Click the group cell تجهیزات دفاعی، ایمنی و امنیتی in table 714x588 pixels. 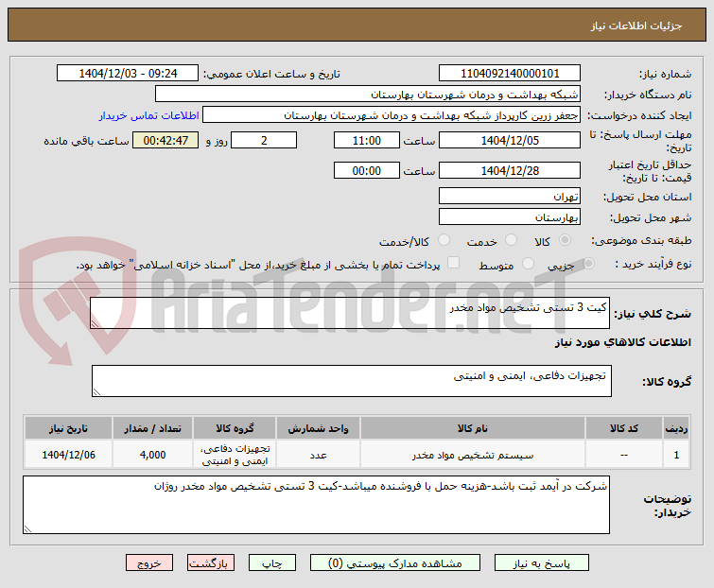click(x=235, y=455)
